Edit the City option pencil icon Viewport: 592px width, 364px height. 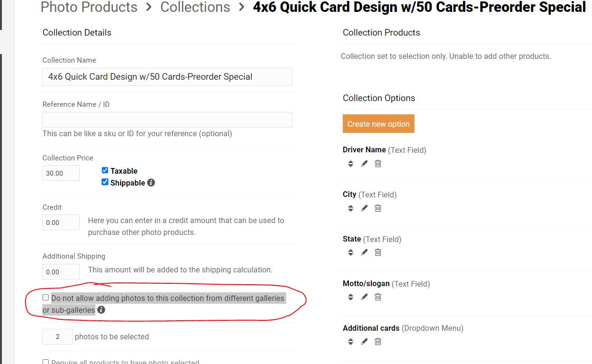(x=364, y=208)
